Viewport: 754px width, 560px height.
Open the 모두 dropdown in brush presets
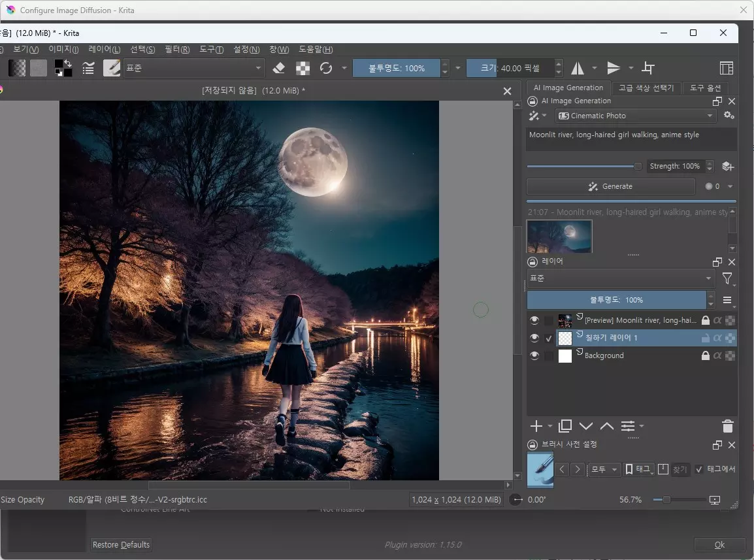pyautogui.click(x=604, y=469)
